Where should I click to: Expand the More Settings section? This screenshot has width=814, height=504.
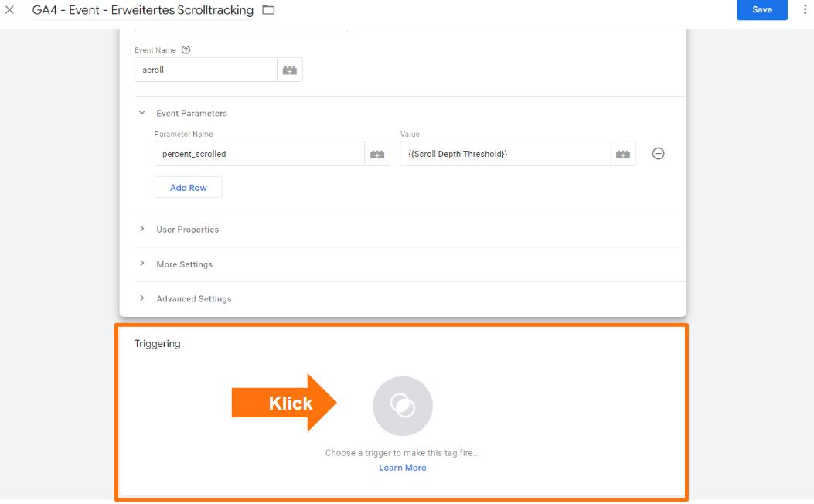pyautogui.click(x=184, y=264)
